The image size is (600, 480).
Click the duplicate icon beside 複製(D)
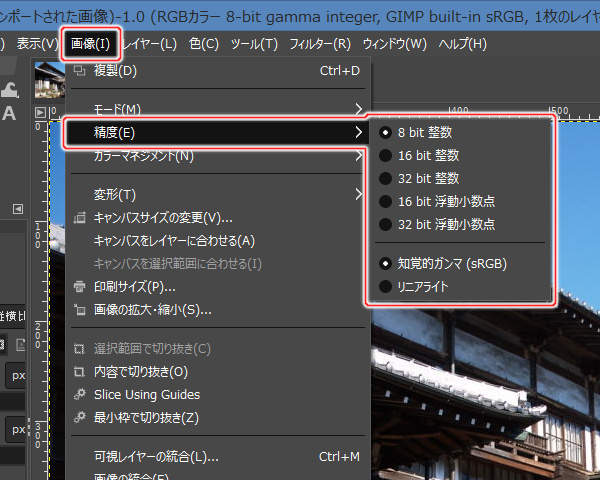(79, 70)
